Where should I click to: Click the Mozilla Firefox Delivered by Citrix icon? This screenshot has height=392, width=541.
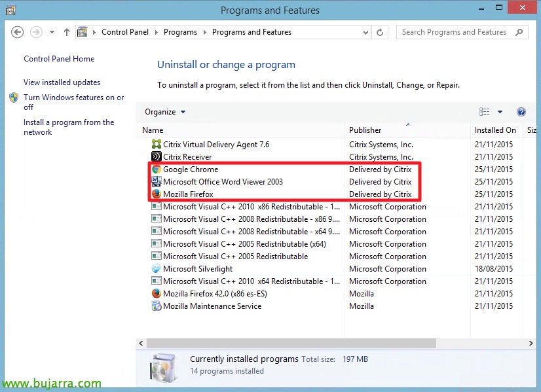point(157,194)
